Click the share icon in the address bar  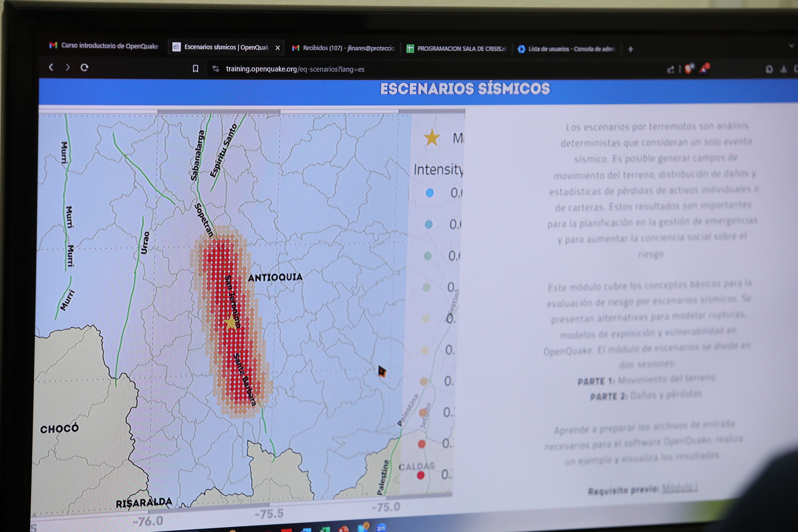(x=671, y=70)
